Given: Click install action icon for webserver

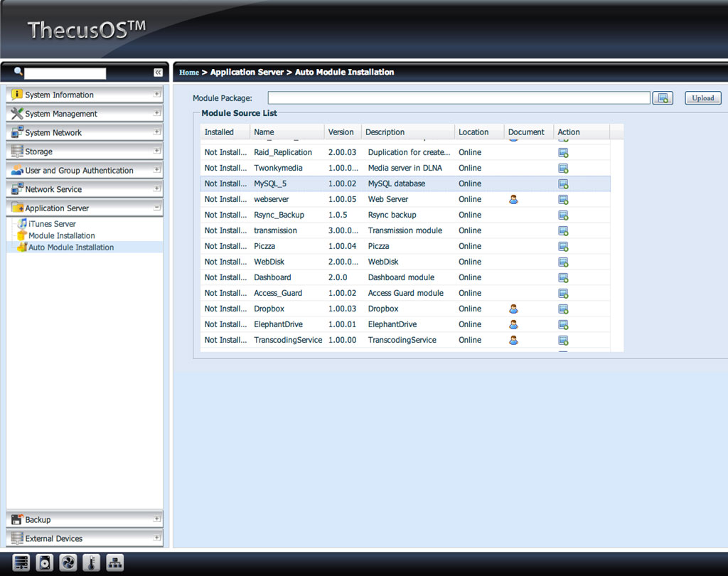Looking at the screenshot, I should tap(563, 200).
